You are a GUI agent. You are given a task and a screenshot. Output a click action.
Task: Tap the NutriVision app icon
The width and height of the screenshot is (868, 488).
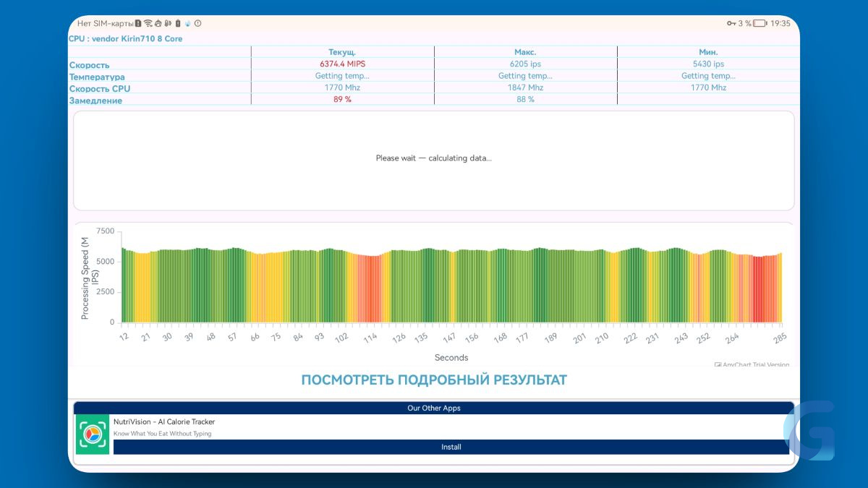tap(93, 434)
